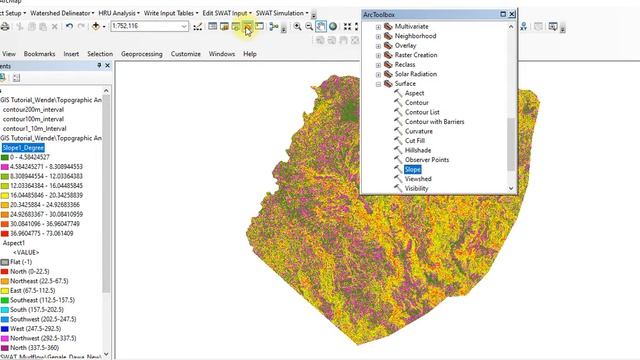Expand the Reclass toolset
640x360 pixels.
(378, 65)
